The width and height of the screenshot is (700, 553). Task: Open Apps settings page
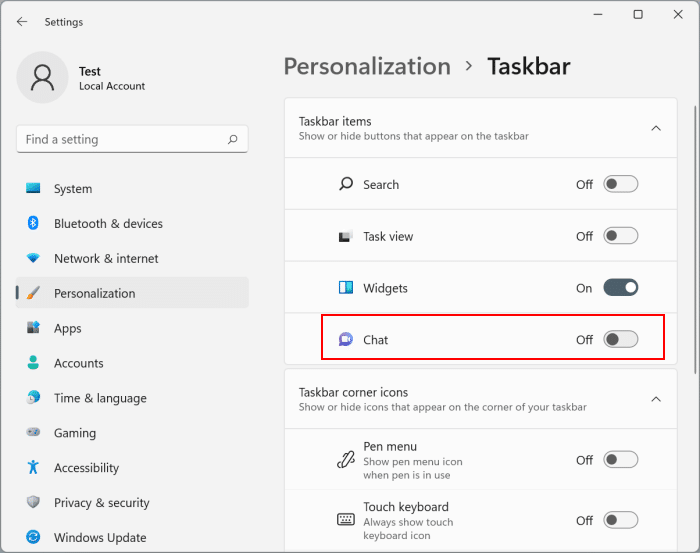[132, 328]
